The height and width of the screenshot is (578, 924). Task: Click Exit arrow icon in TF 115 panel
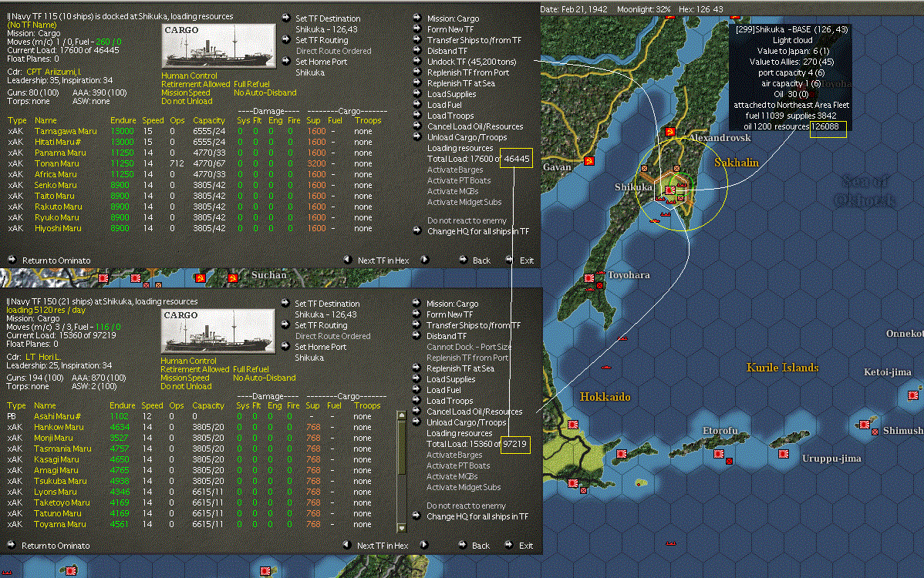point(510,260)
